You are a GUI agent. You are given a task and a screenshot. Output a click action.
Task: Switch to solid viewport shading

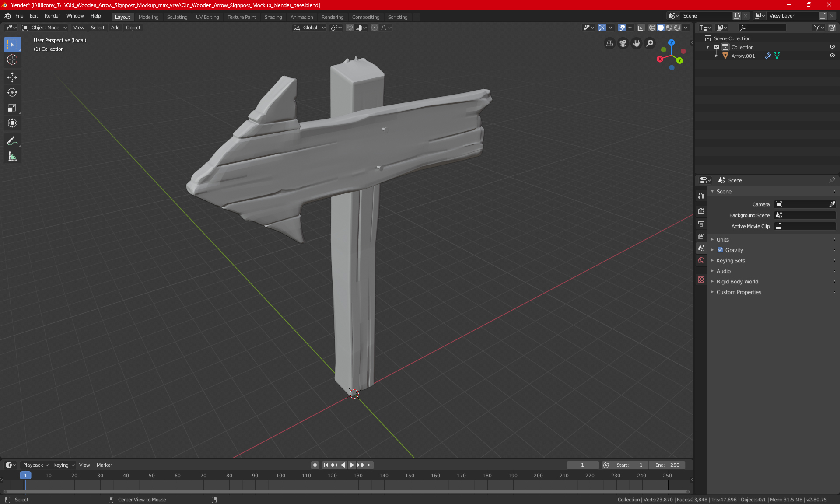pos(661,28)
